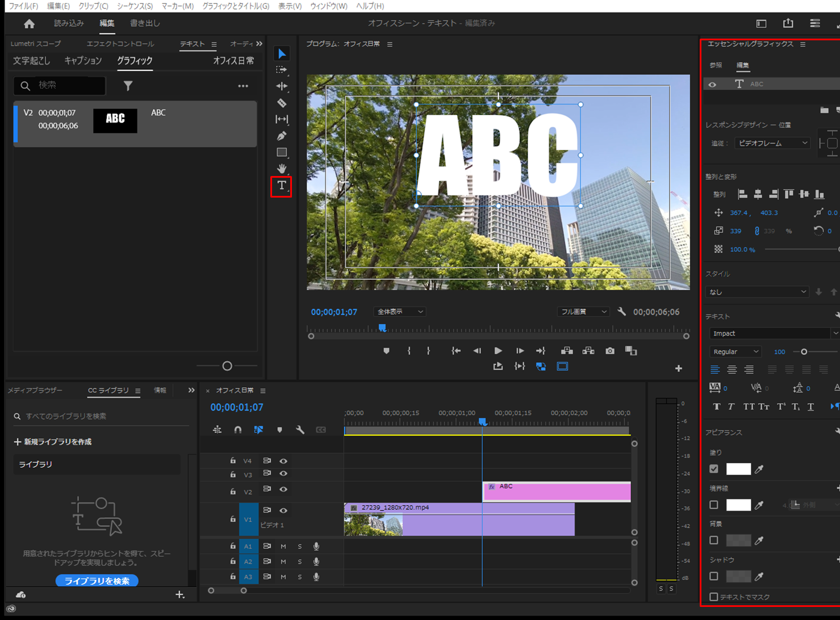Enable the Shadow (シャドウ) checkbox
This screenshot has width=840, height=620.
[714, 576]
